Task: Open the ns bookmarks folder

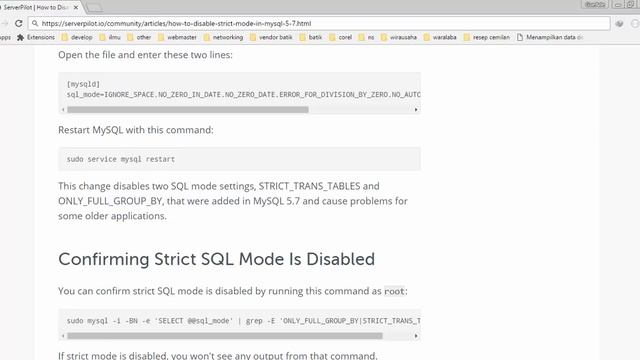Action: 366,37
